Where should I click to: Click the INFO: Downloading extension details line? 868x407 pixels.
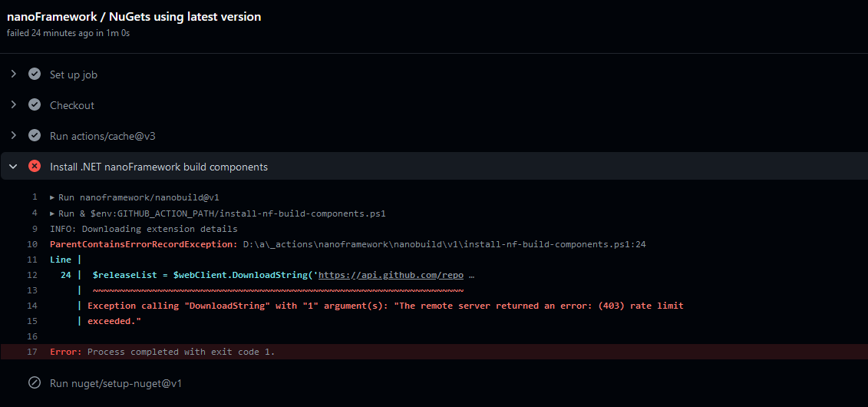pos(144,229)
